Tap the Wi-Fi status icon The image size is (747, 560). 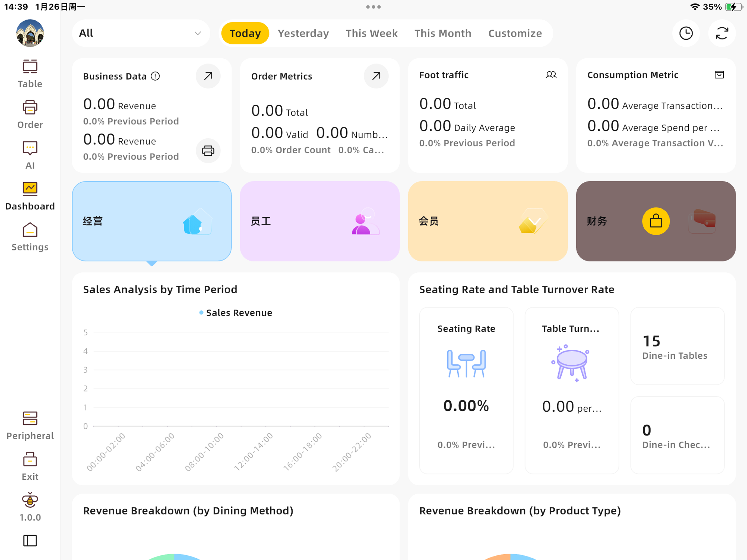tap(695, 7)
